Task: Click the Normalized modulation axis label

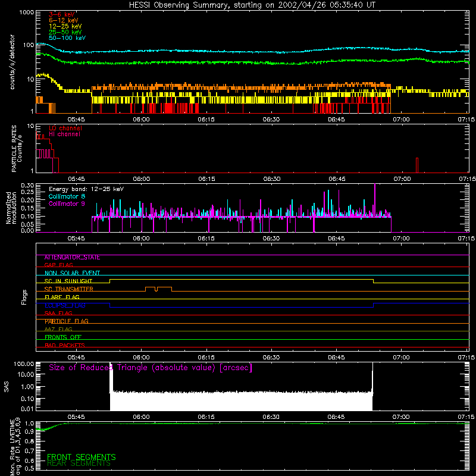Action: 11,208
